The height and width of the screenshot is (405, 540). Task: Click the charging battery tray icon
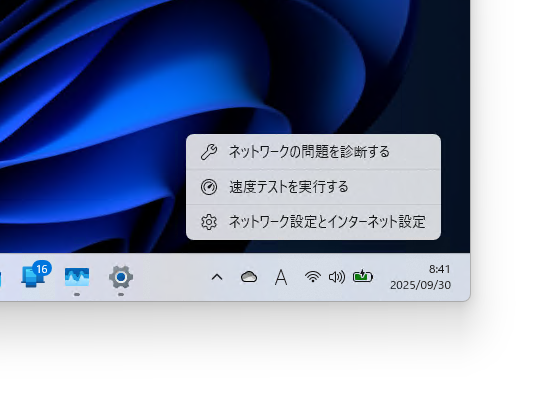[x=363, y=277]
